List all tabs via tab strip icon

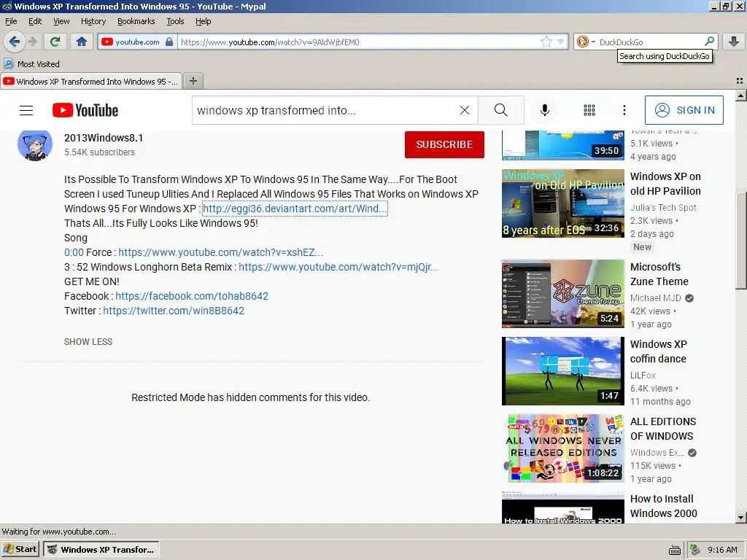pyautogui.click(x=740, y=81)
